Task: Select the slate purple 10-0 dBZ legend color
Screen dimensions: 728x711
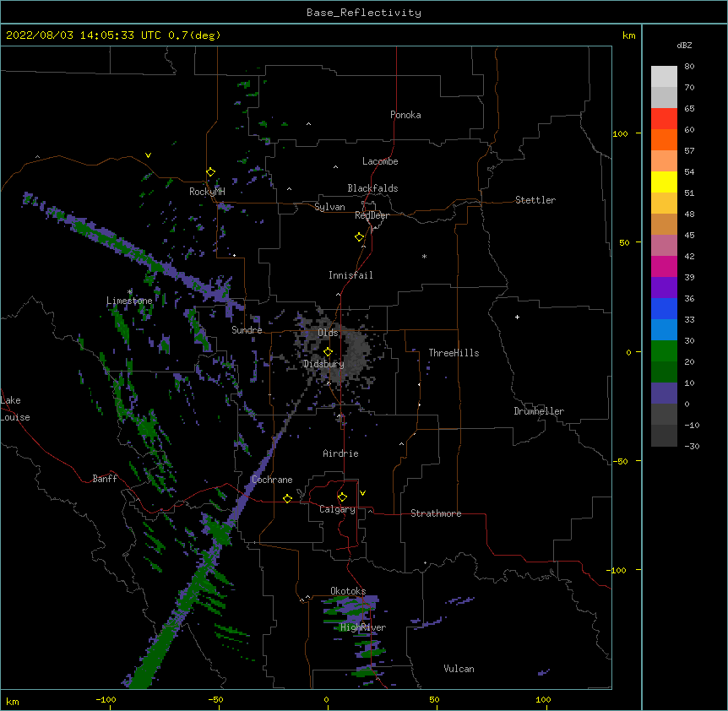Action: (664, 393)
